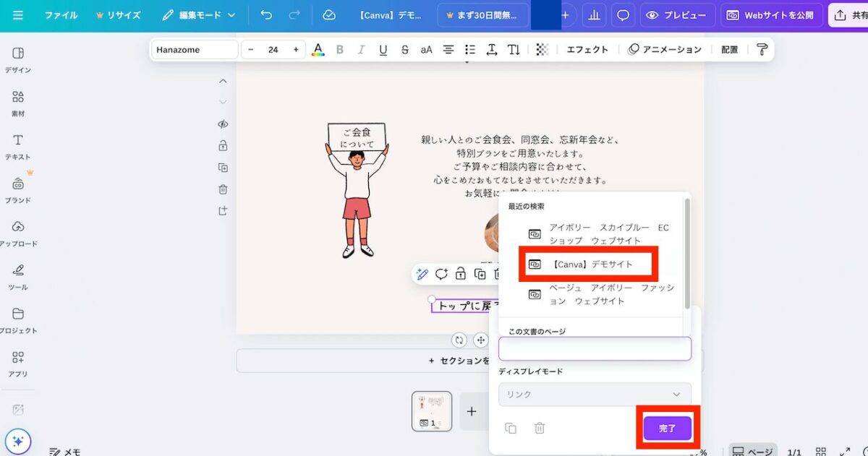Toggle bold formatting

[339, 50]
